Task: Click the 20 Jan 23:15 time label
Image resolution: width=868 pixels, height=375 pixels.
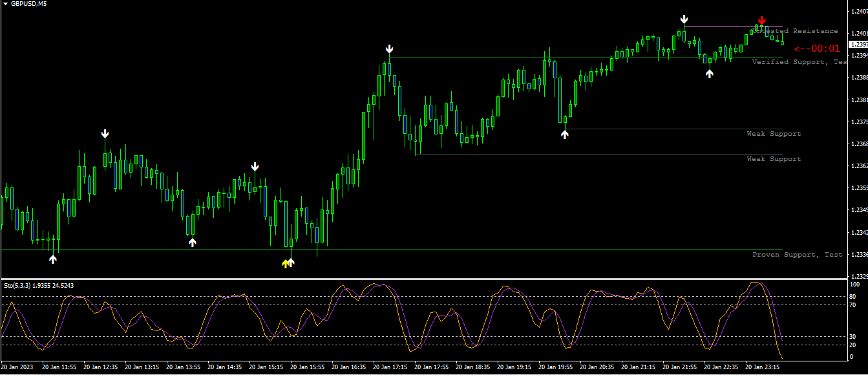Action: click(763, 367)
